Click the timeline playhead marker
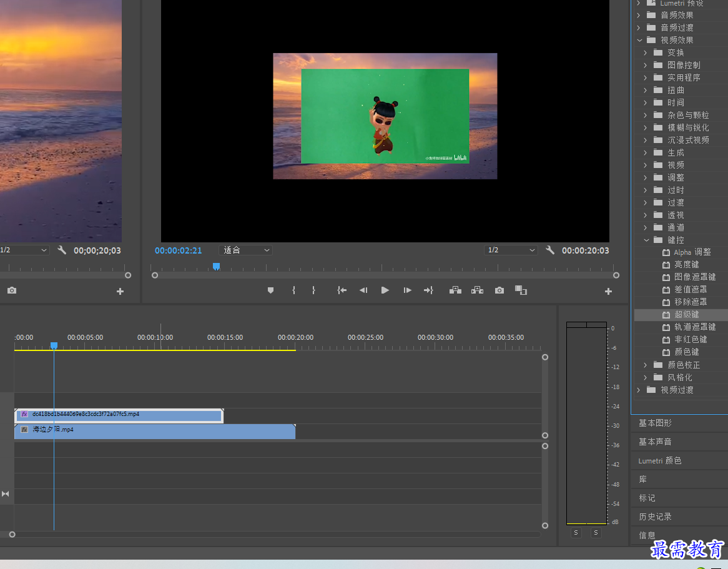The image size is (728, 569). 54,345
